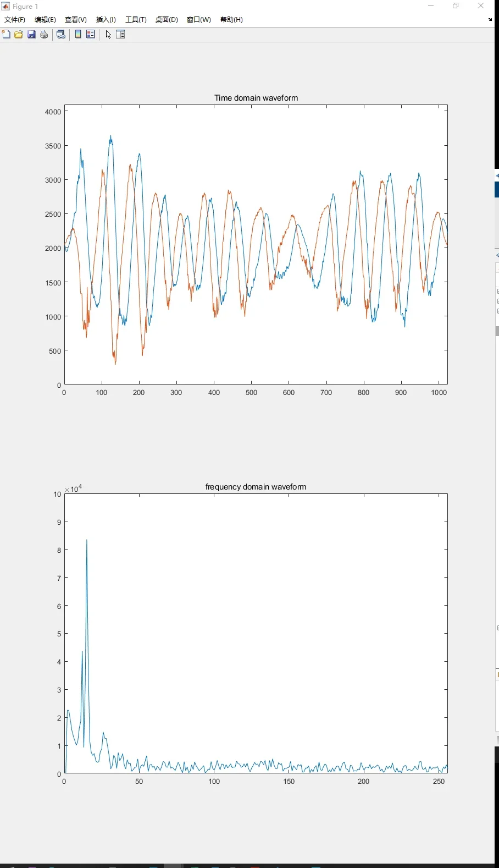Insert a colorbar via the toolbar icon
Screen dimensions: 499x868
[78, 34]
